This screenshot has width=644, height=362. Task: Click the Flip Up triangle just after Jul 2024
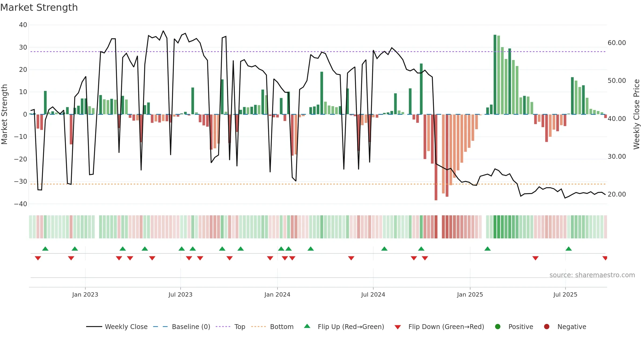tap(384, 249)
